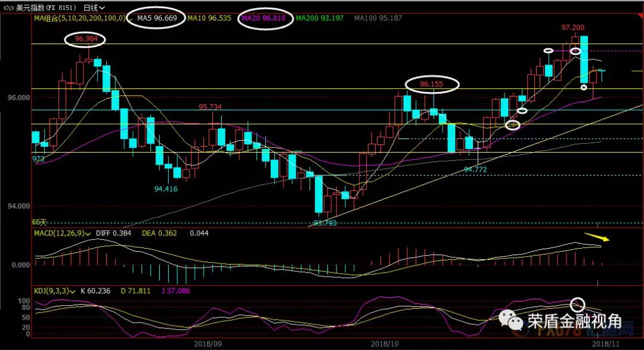The width and height of the screenshot is (644, 350).
Task: Click the tall cyan candlestick below 97.200
Action: coord(584,59)
